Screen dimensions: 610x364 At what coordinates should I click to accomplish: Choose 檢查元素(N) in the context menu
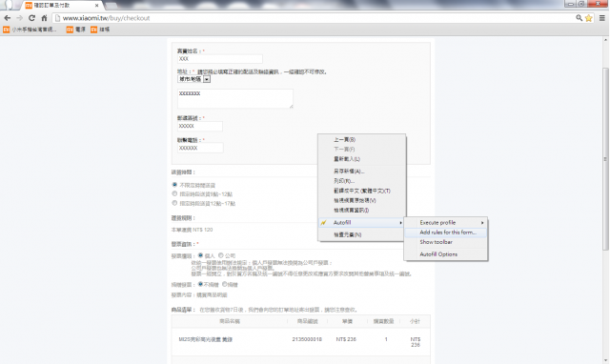click(362, 235)
